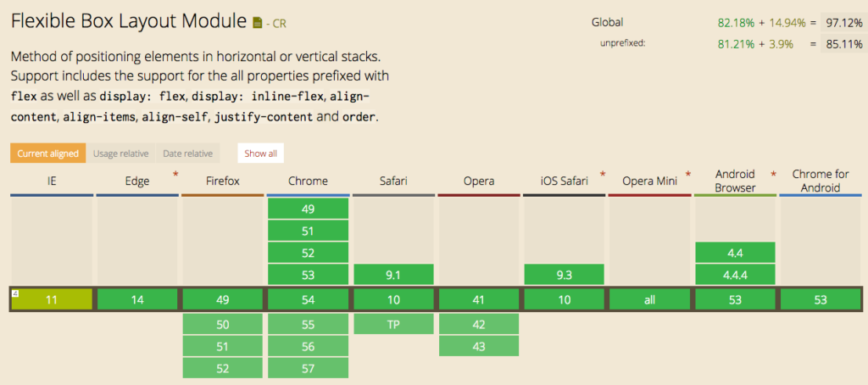This screenshot has width=868, height=385.
Task: Select the Chrome 49 support cell
Action: 308,208
